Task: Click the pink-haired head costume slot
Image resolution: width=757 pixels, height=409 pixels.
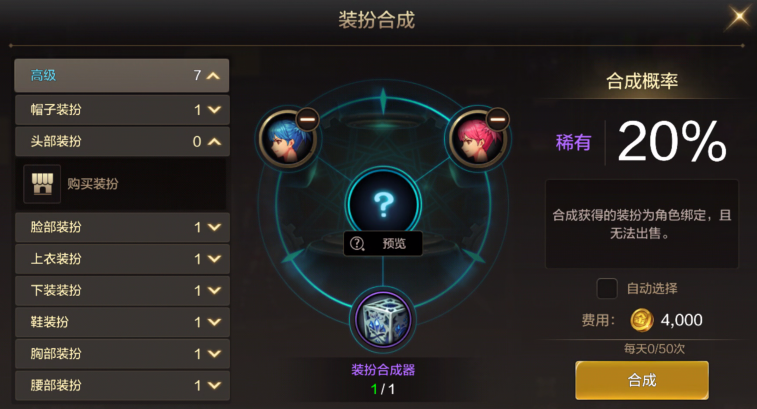Action: (x=477, y=140)
